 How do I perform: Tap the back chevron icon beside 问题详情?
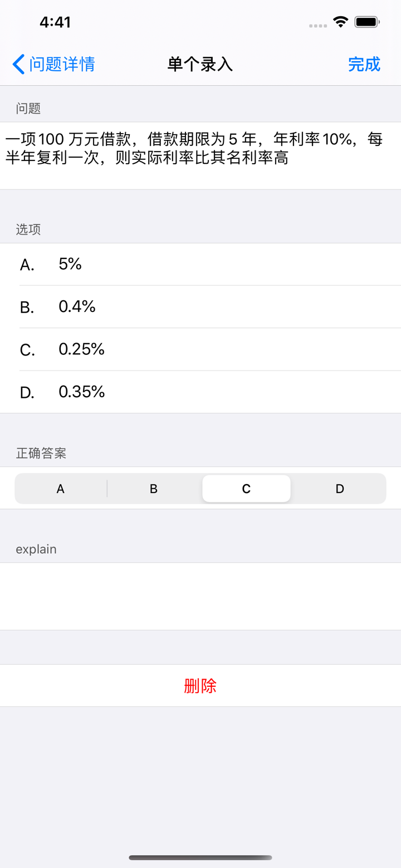(x=17, y=65)
